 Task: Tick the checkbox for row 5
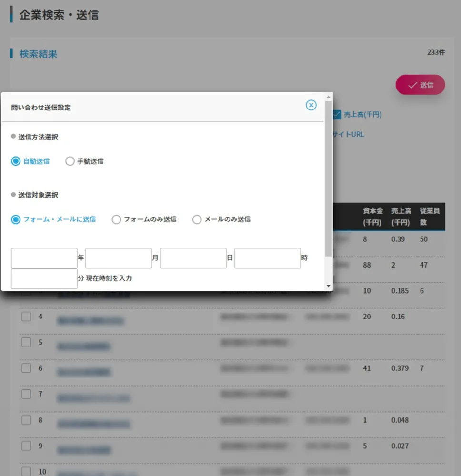[26, 342]
